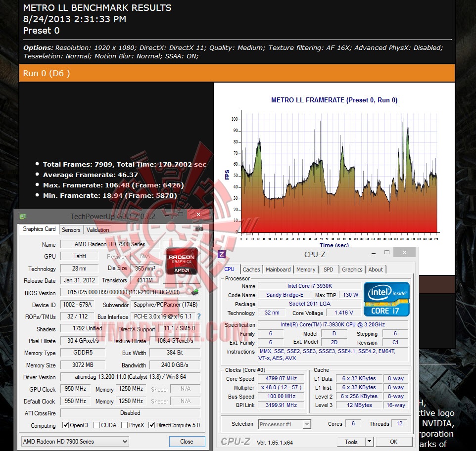Image resolution: width=476 pixels, height=451 pixels.
Task: Click the GPU Clock 950 MHz field
Action: [x=75, y=389]
